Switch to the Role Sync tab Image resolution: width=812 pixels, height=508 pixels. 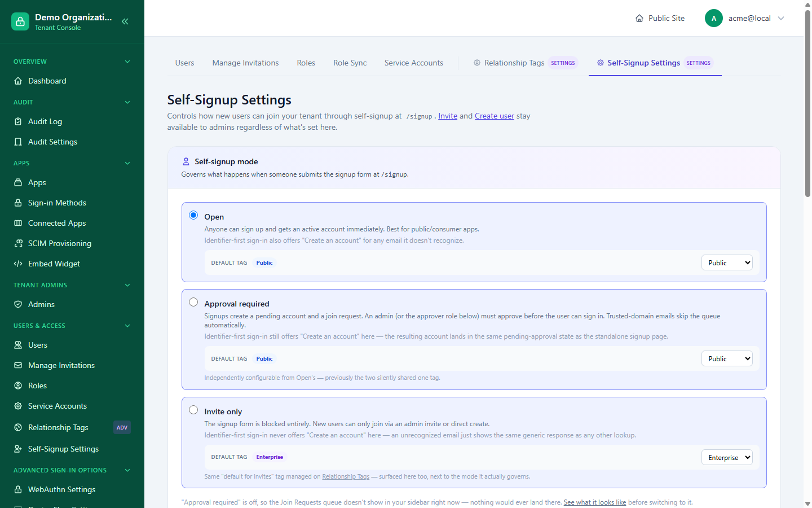coord(350,63)
